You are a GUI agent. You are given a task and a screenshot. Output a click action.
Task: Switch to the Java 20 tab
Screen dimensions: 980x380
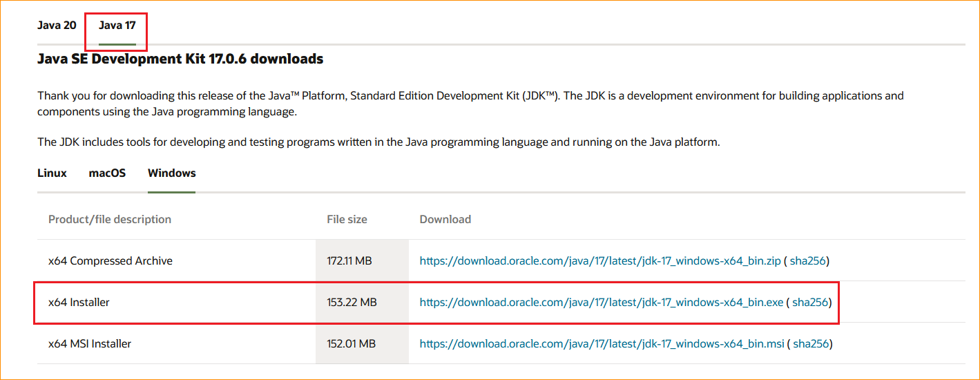point(57,26)
